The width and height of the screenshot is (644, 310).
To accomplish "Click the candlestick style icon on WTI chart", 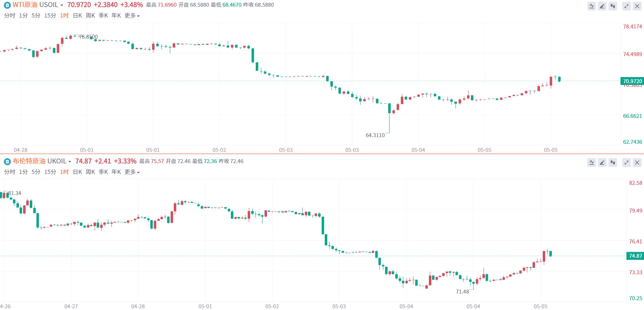I will [x=613, y=6].
